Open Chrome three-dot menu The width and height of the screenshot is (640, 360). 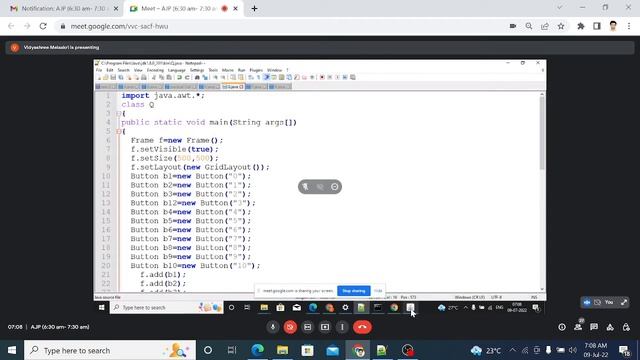pos(629,26)
